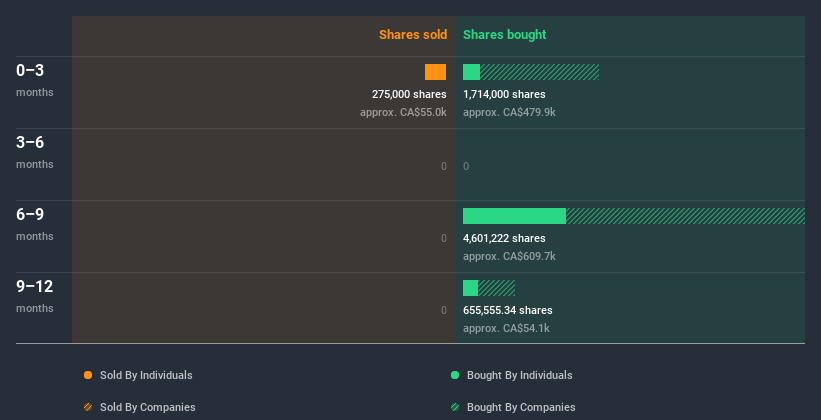Select striped green bar in 0–3 months row
821x420 pixels.
539,72
